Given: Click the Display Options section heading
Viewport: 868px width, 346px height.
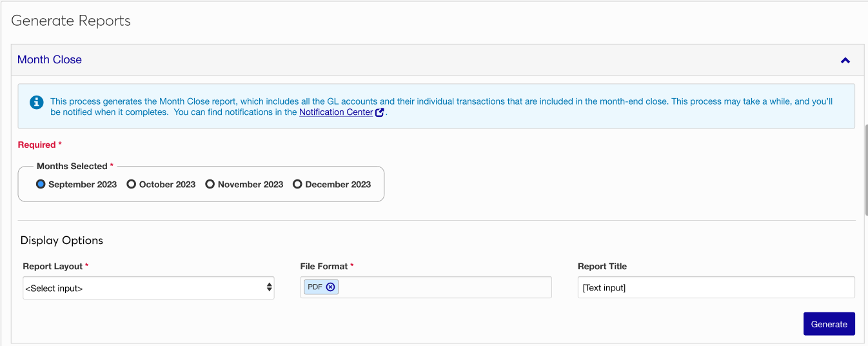Looking at the screenshot, I should (62, 240).
